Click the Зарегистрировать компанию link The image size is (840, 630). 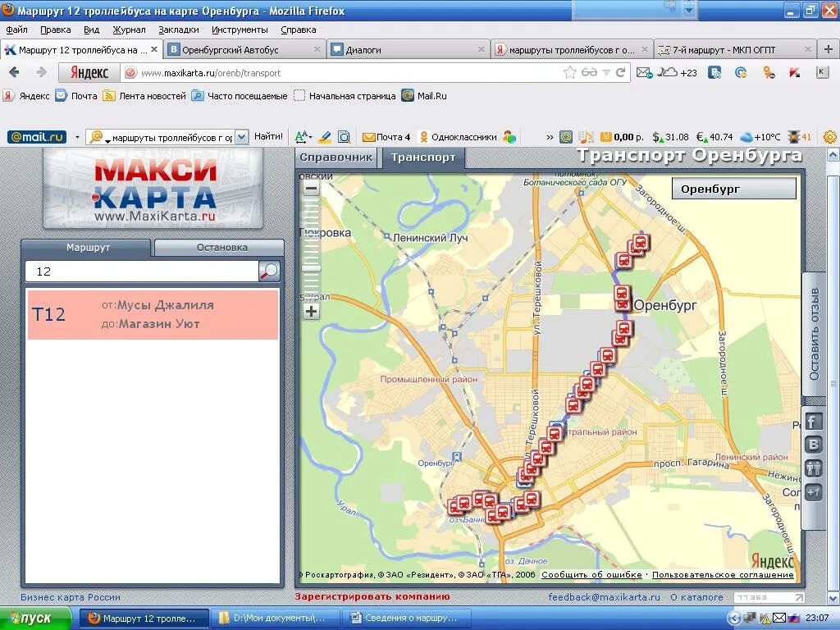tap(372, 597)
